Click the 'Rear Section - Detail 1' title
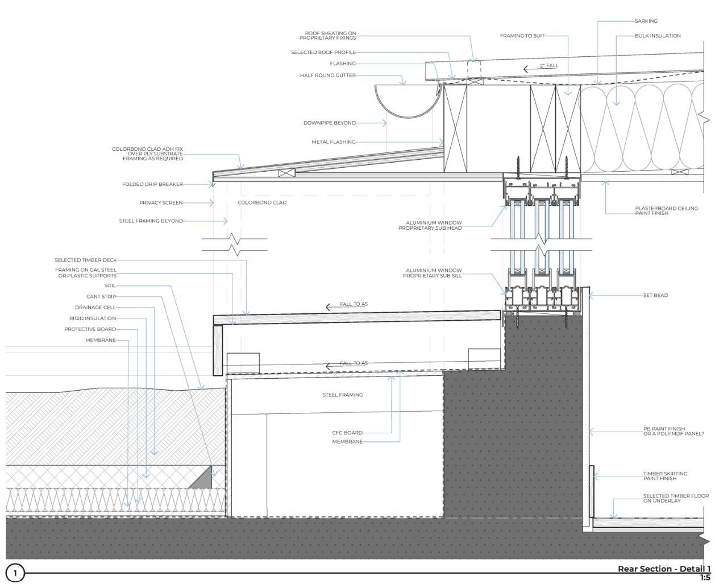Viewport: 715px width, 588px height. pyautogui.click(x=664, y=569)
